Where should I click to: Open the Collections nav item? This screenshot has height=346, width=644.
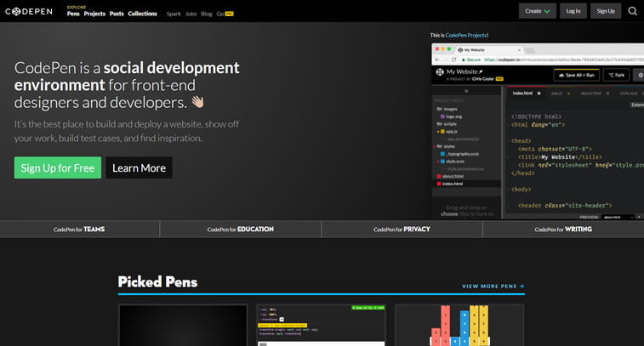coord(142,14)
